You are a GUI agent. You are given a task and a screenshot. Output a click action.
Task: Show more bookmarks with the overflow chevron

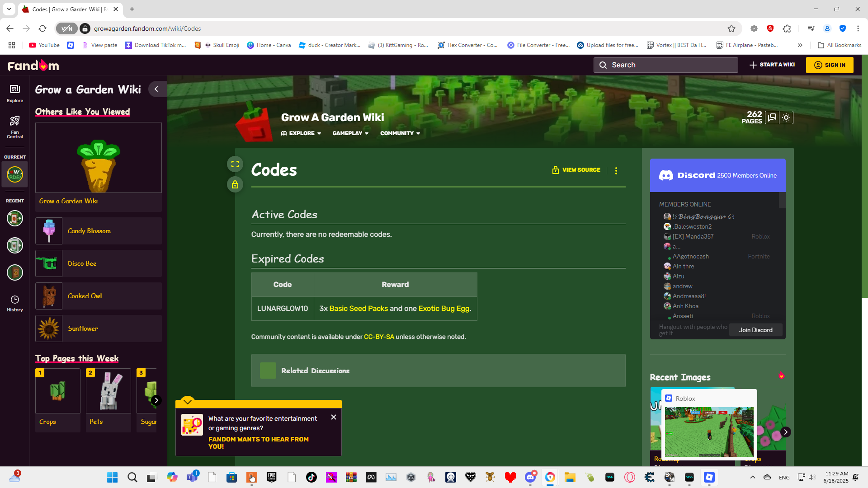(800, 45)
